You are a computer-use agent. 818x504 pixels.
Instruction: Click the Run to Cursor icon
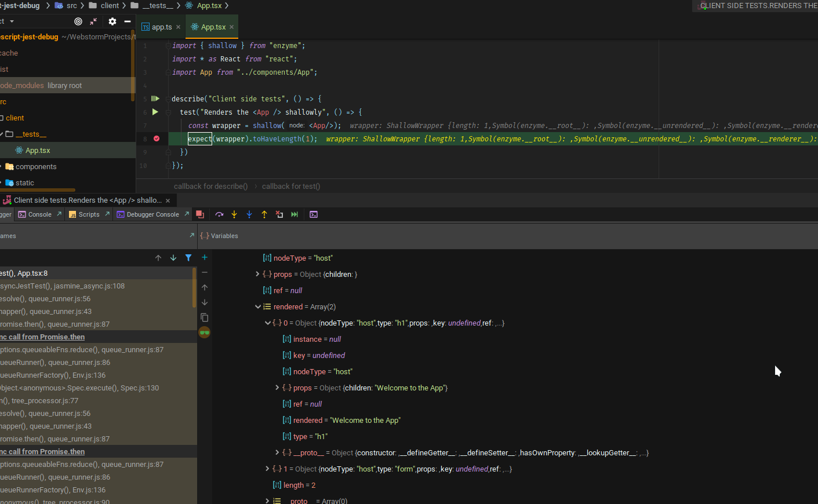(295, 214)
